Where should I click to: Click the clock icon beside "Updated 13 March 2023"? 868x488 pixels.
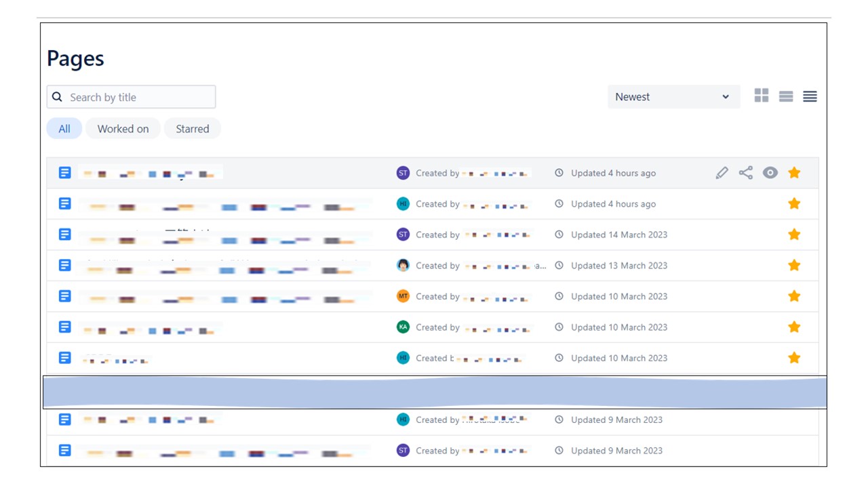(559, 266)
